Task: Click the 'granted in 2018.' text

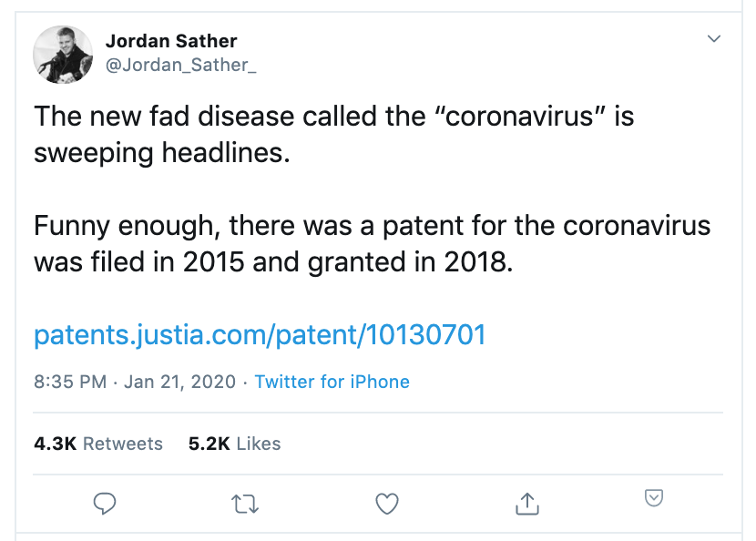Action: (x=410, y=263)
